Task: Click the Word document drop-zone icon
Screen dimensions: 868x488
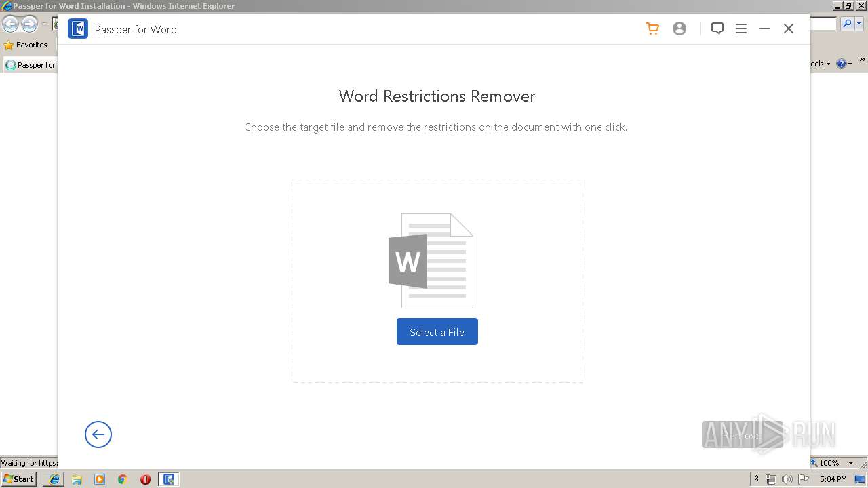Action: [431, 261]
